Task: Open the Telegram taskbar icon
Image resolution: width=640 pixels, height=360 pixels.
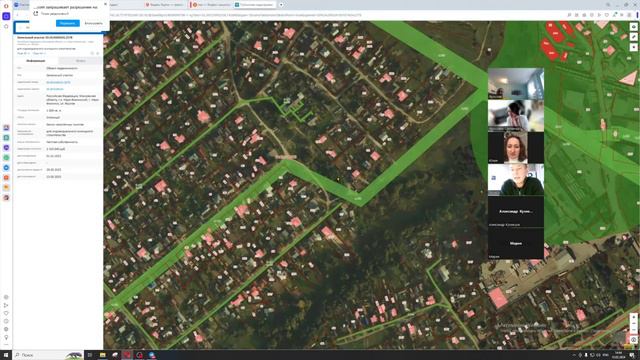Action: [x=152, y=355]
